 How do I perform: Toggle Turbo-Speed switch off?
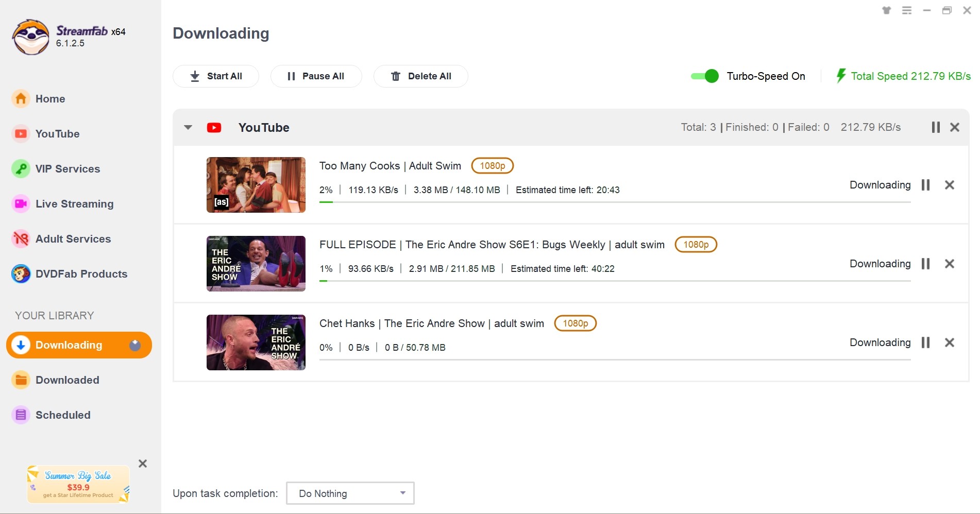pos(705,76)
